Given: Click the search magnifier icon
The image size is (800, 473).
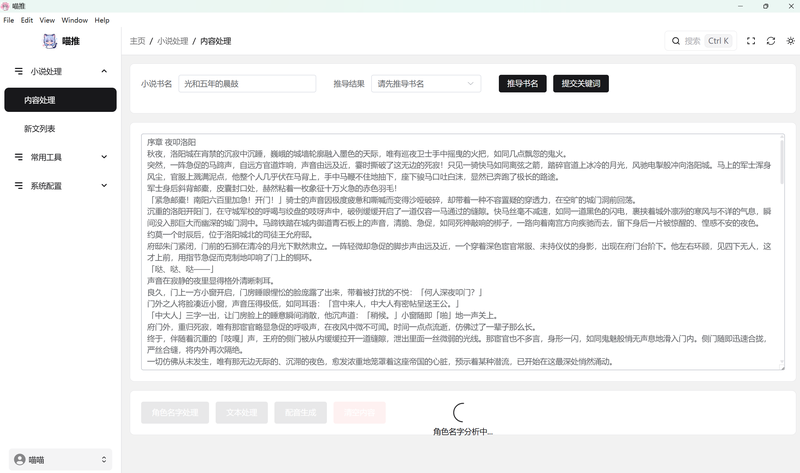Looking at the screenshot, I should 675,41.
